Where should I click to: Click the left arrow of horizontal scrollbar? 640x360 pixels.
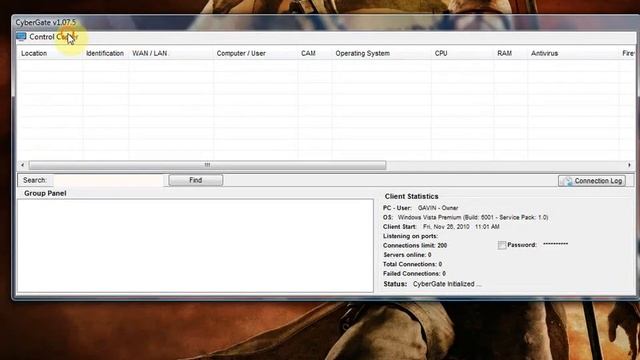pyautogui.click(x=22, y=165)
